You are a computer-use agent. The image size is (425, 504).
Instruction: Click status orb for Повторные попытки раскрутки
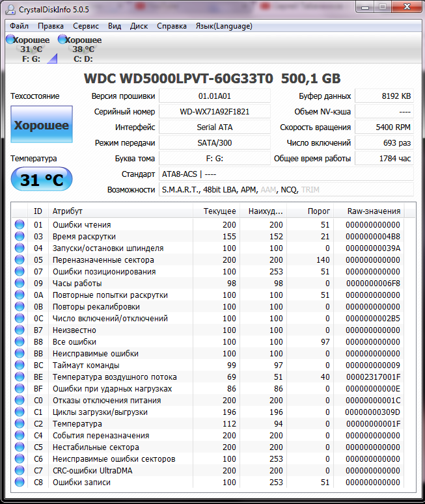pyautogui.click(x=20, y=295)
